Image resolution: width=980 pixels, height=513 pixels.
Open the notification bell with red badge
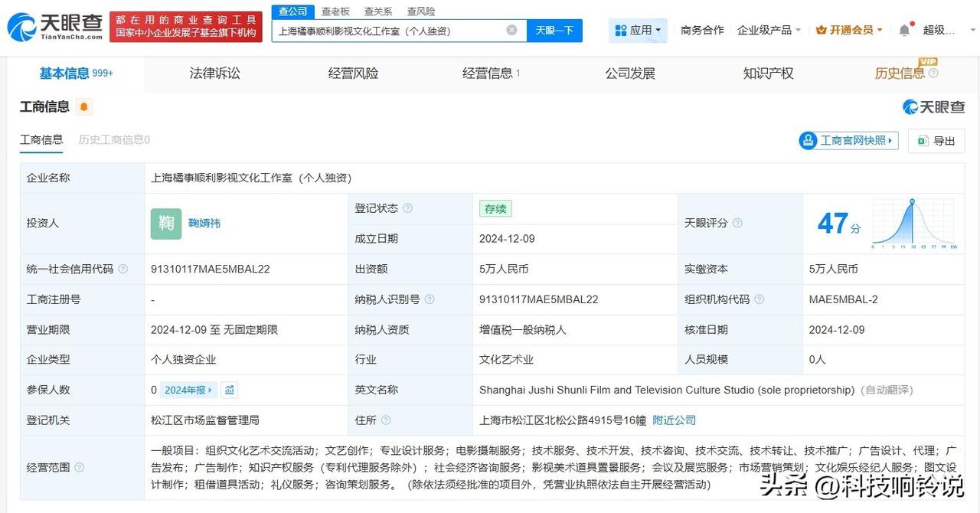[905, 30]
